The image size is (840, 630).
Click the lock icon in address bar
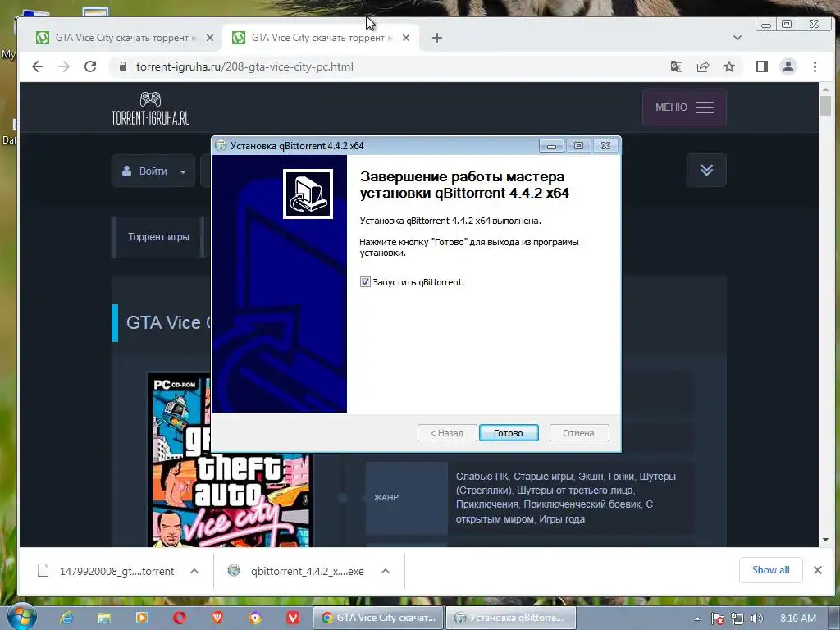[123, 66]
